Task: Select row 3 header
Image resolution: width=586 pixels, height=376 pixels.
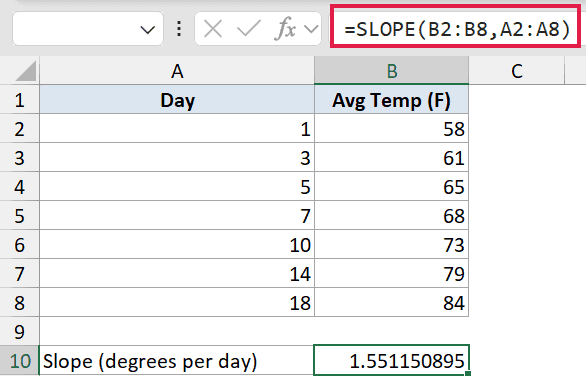Action: tap(19, 158)
